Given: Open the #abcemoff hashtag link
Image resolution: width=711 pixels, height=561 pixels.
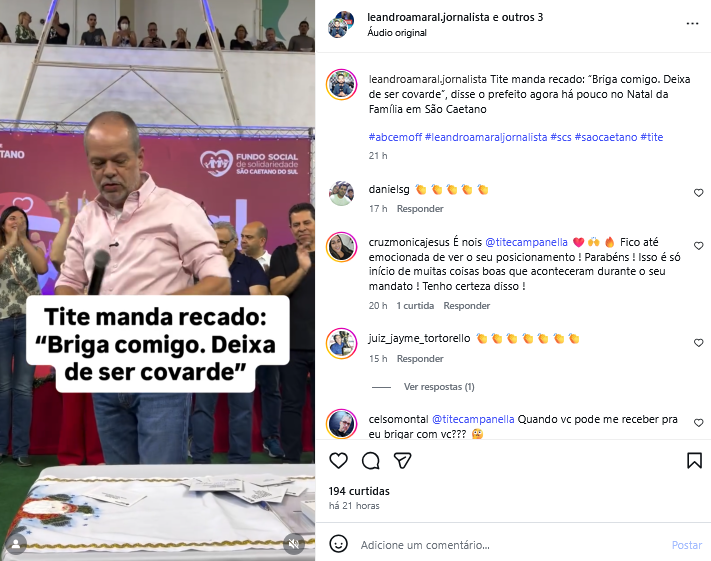Looking at the screenshot, I should coord(395,137).
